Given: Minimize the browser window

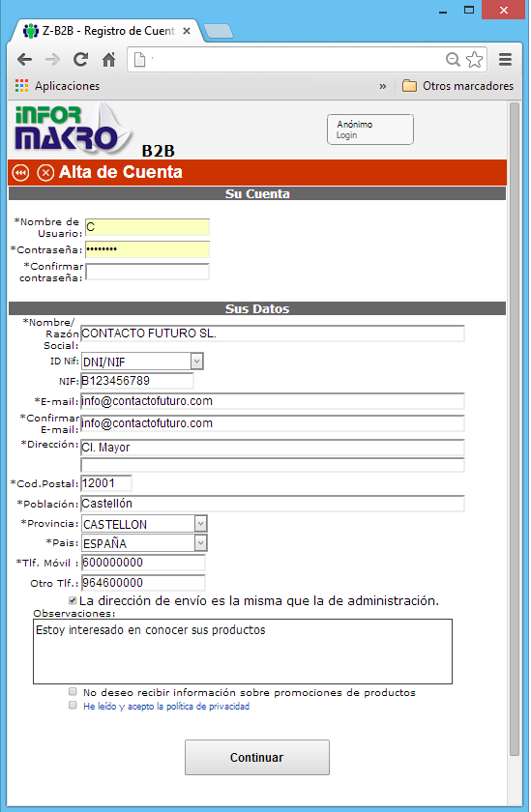Looking at the screenshot, I should point(443,11).
